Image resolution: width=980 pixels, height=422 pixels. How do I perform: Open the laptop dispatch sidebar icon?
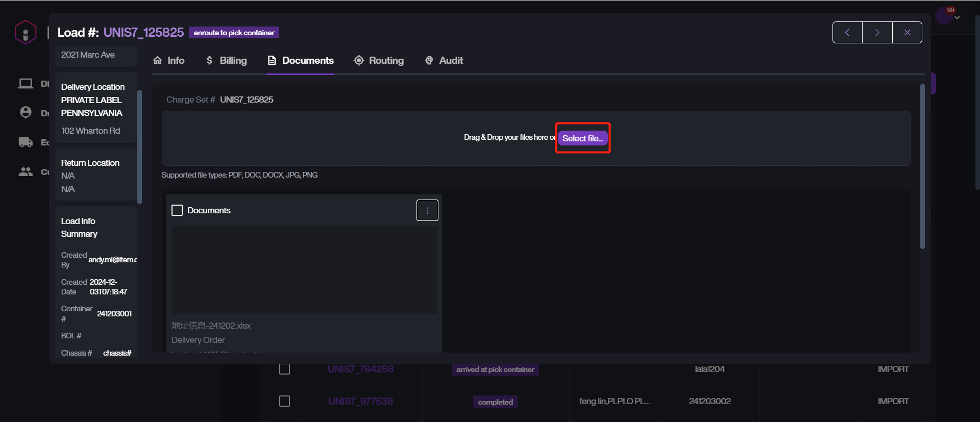pyautogui.click(x=26, y=83)
